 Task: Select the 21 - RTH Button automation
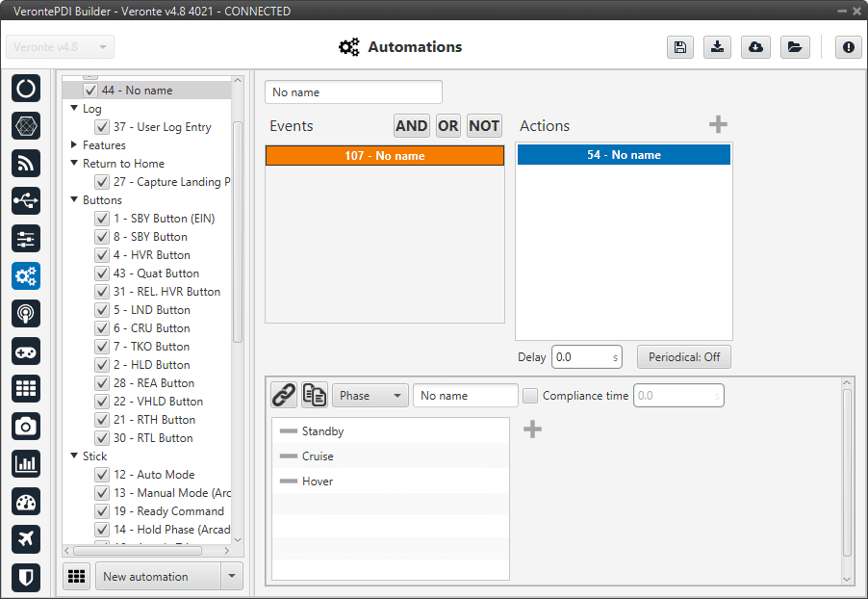point(154,420)
